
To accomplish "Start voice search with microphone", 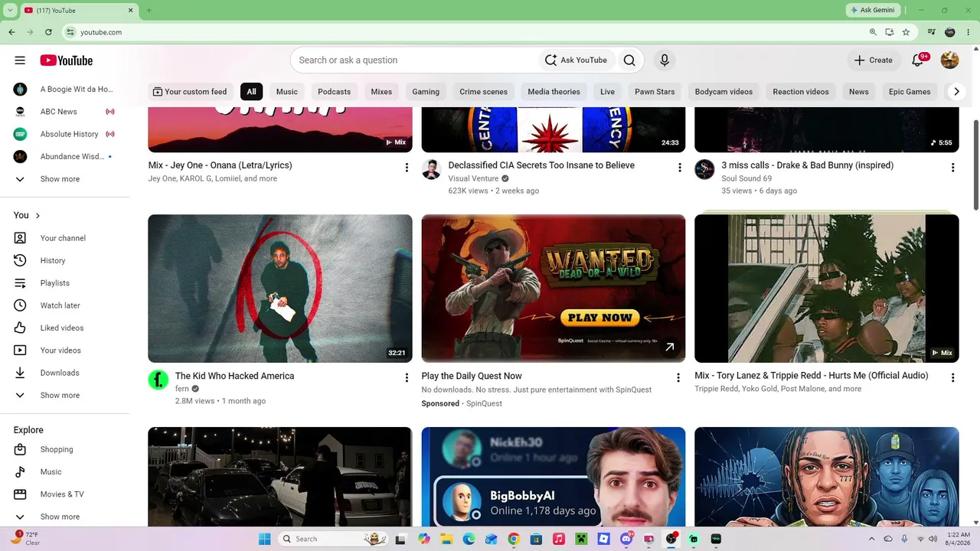I will point(665,60).
